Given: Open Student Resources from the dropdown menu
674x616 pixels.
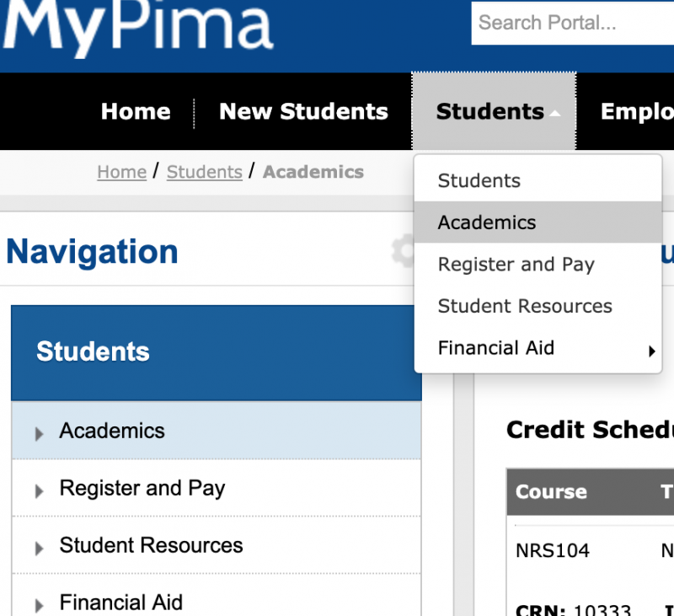Looking at the screenshot, I should point(525,306).
